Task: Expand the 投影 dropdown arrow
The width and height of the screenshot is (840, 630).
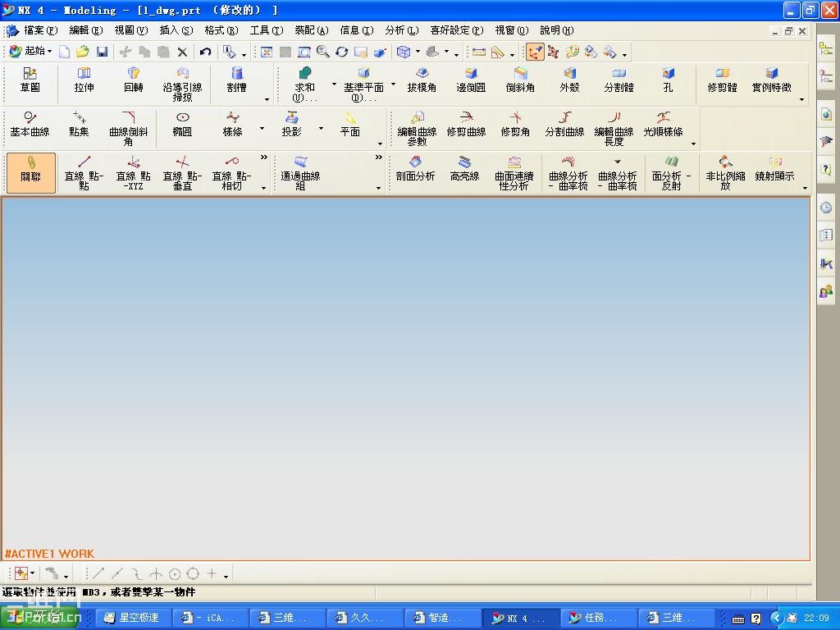Action: [321, 128]
